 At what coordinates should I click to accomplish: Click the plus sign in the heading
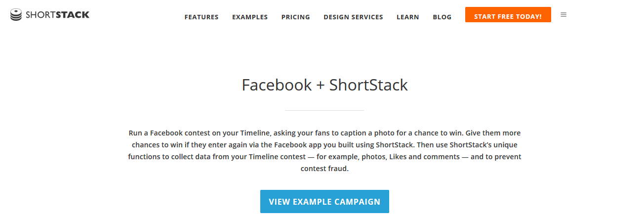tap(321, 86)
